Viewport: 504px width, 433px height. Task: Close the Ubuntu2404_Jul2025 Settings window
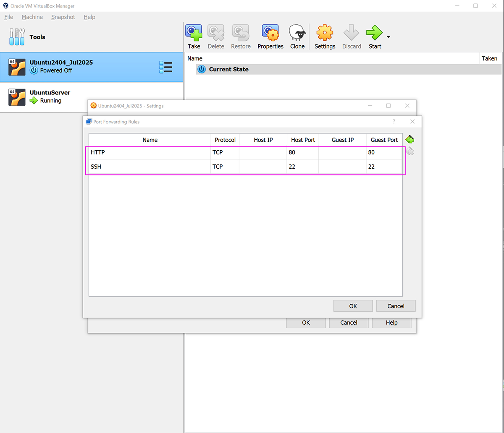[x=407, y=106]
